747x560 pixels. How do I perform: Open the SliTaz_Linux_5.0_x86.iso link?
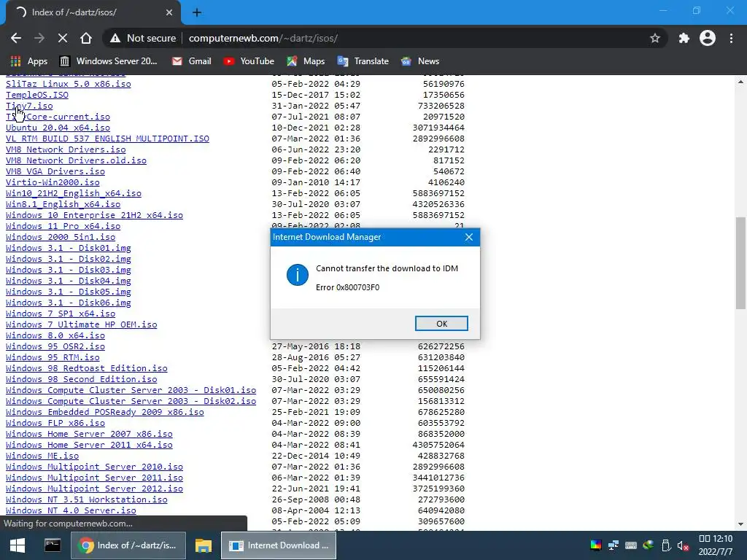(68, 84)
